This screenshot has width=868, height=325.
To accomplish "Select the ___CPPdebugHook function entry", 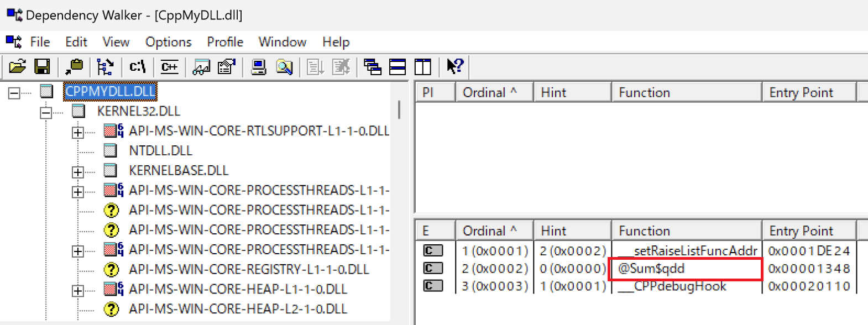I will point(672,286).
